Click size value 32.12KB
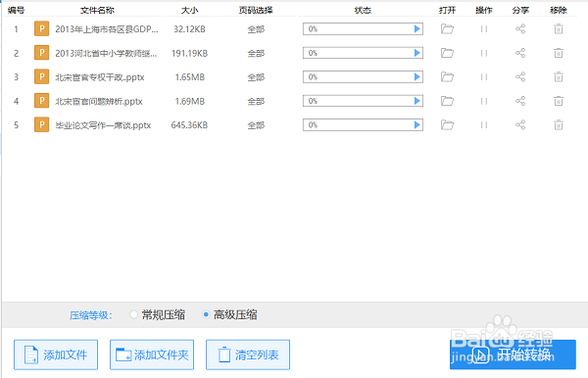The height and width of the screenshot is (378, 588). point(189,29)
